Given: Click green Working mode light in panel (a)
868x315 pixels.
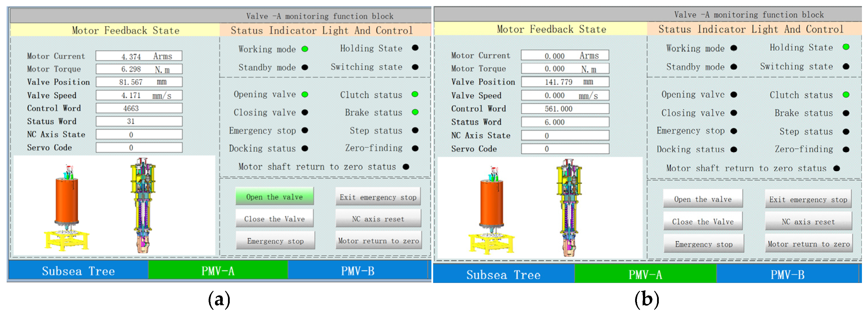Looking at the screenshot, I should [x=305, y=49].
